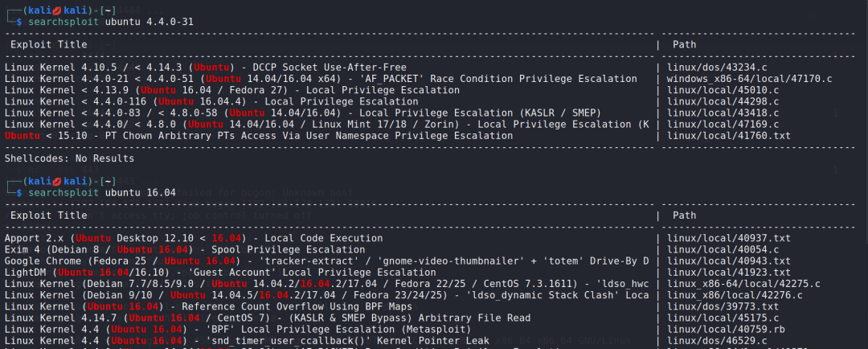The image size is (868, 349).
Task: Select the Google Chrome 'tracker-extract' exploit row
Action: point(321,261)
